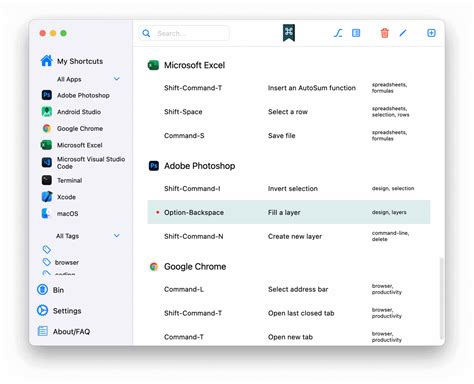Click the magnifier search icon
The width and height of the screenshot is (474, 384).
[x=146, y=33]
